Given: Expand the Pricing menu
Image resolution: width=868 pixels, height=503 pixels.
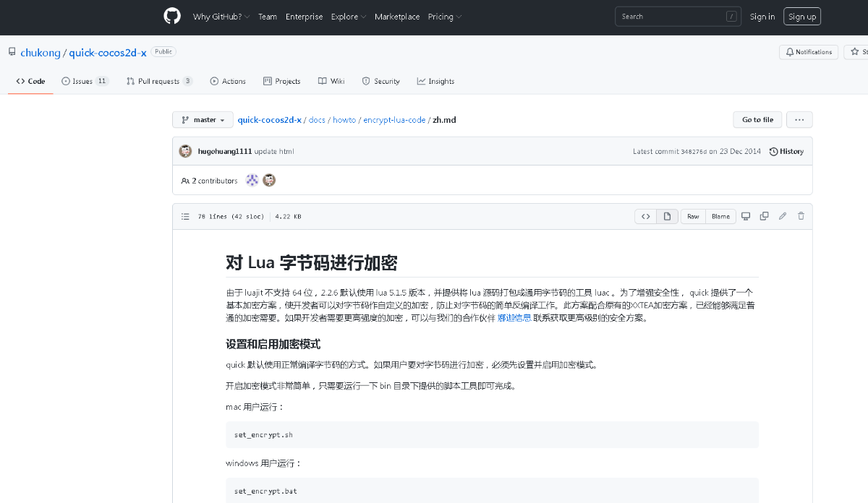Looking at the screenshot, I should 445,17.
